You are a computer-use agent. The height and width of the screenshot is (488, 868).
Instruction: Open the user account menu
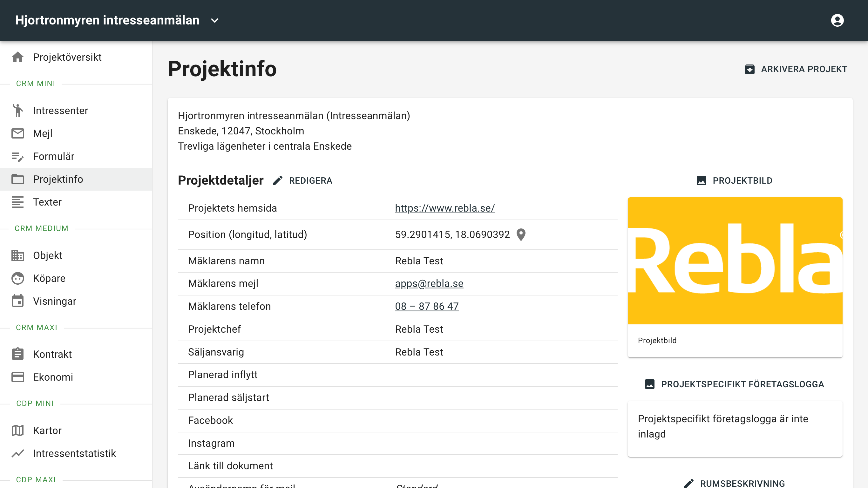coord(838,20)
